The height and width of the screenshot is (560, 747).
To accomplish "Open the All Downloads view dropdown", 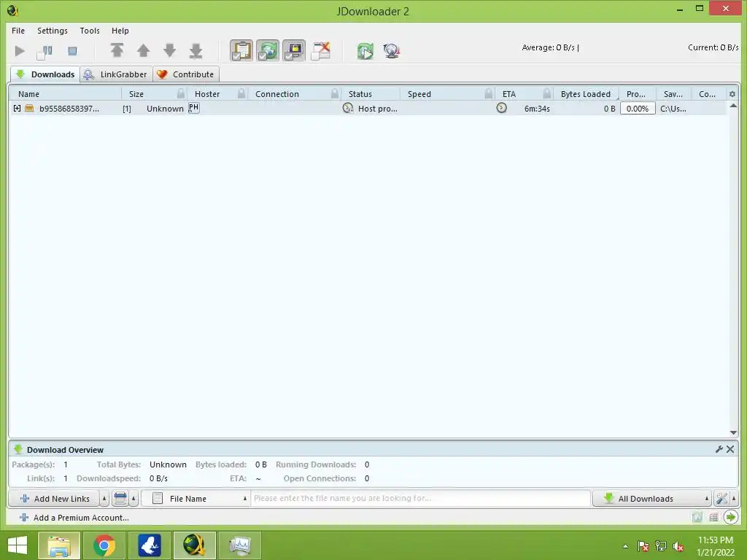I will point(651,499).
